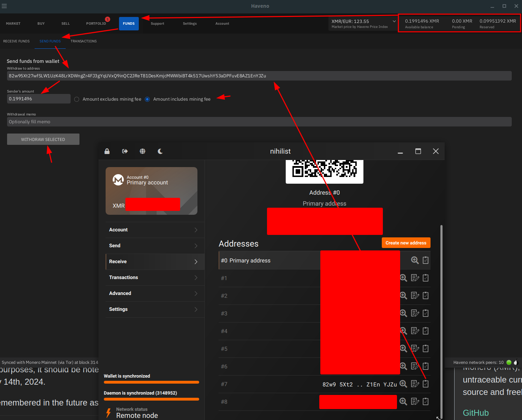Edit label icon on address row #1
Screen dimensions: 522x420
click(x=415, y=278)
